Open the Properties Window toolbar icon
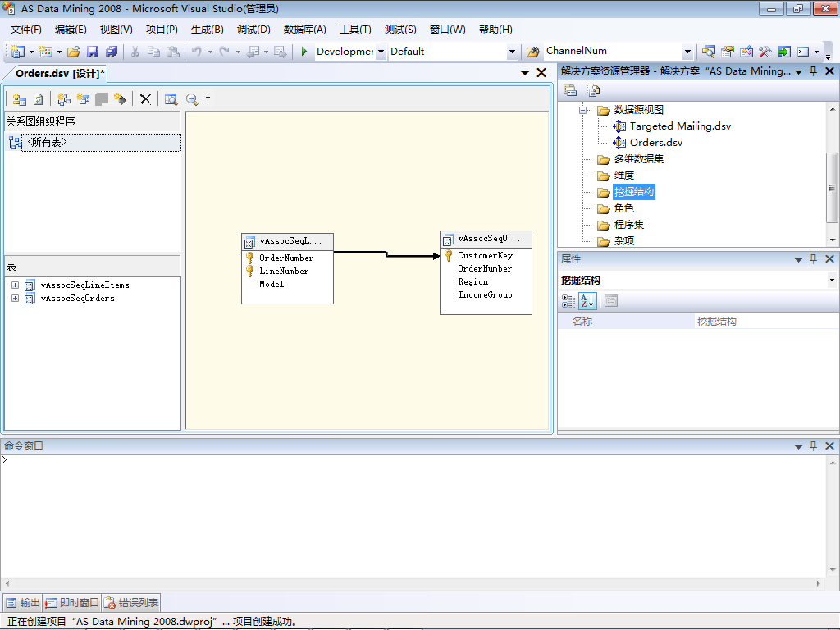 point(727,52)
